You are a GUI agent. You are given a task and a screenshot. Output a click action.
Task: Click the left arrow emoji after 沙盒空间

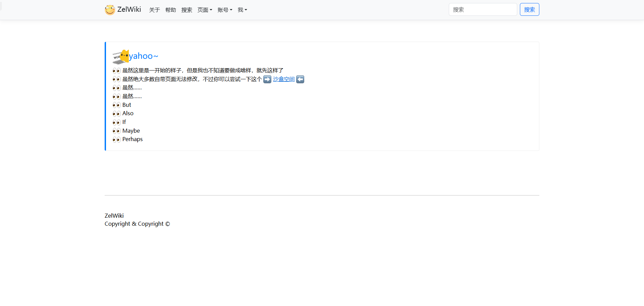[300, 79]
